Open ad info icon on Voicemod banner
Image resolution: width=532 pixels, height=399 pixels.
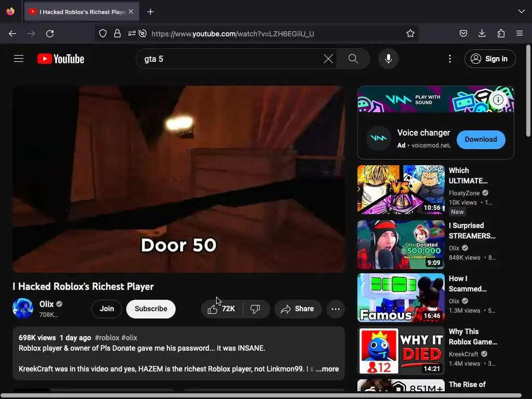[x=498, y=99]
